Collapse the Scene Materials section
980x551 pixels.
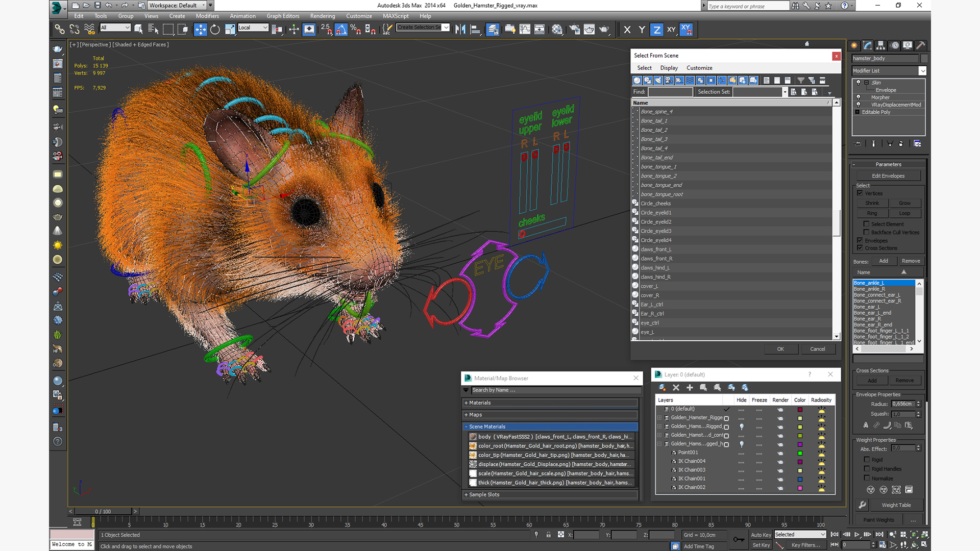pyautogui.click(x=550, y=427)
